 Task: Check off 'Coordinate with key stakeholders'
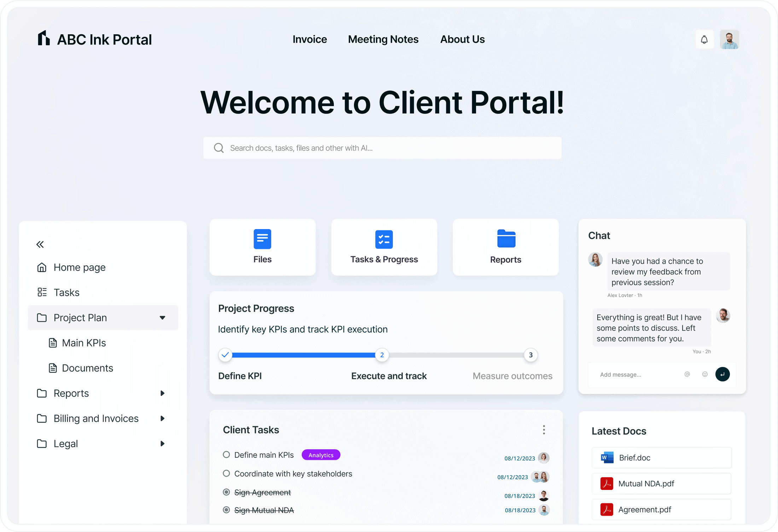227,474
